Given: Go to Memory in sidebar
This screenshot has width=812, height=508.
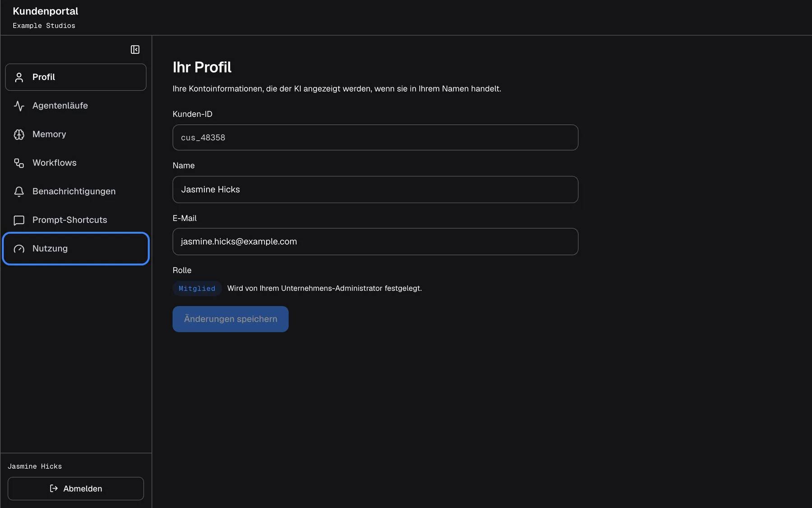Looking at the screenshot, I should 76,135.
